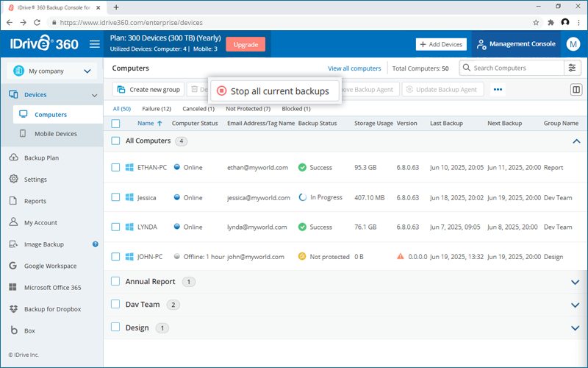The height and width of the screenshot is (368, 588).
Task: Click the Image Backup help question icon
Action: (x=96, y=244)
